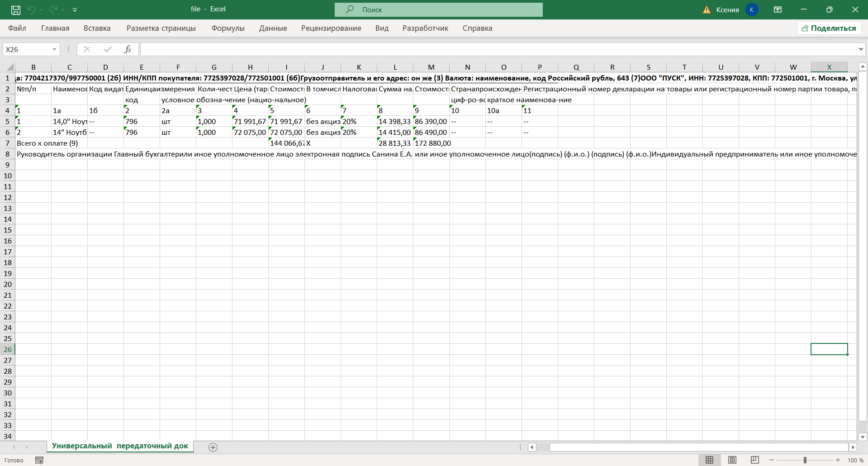Screen dimensions: 868x466
Task: Switch to the Главная ribbon tab
Action: [x=55, y=28]
